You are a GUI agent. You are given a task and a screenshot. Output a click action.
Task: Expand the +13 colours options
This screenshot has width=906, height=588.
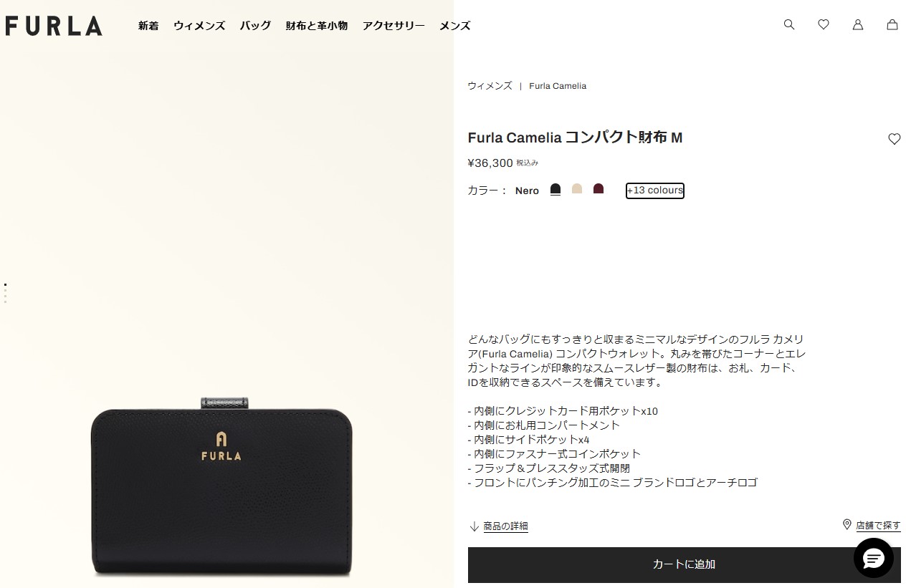click(655, 191)
